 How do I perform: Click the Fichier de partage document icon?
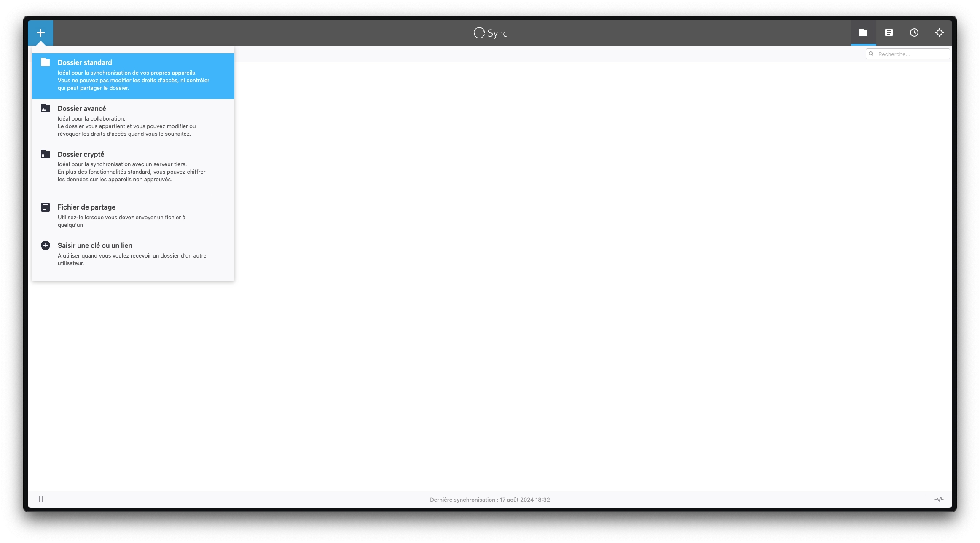coord(45,207)
